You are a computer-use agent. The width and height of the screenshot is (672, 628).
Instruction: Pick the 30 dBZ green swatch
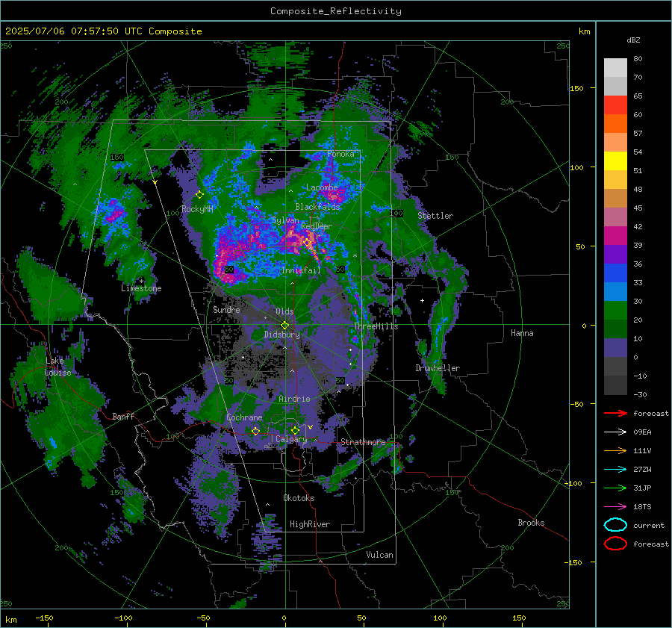click(x=615, y=311)
